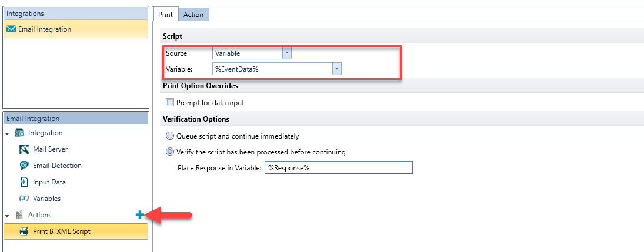Image resolution: width=644 pixels, height=252 pixels.
Task: Collapse the Actions tree node
Action: (7, 216)
